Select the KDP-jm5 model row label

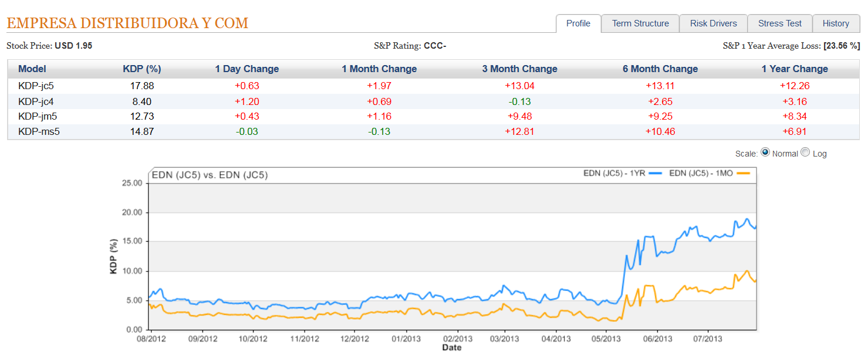(38, 116)
